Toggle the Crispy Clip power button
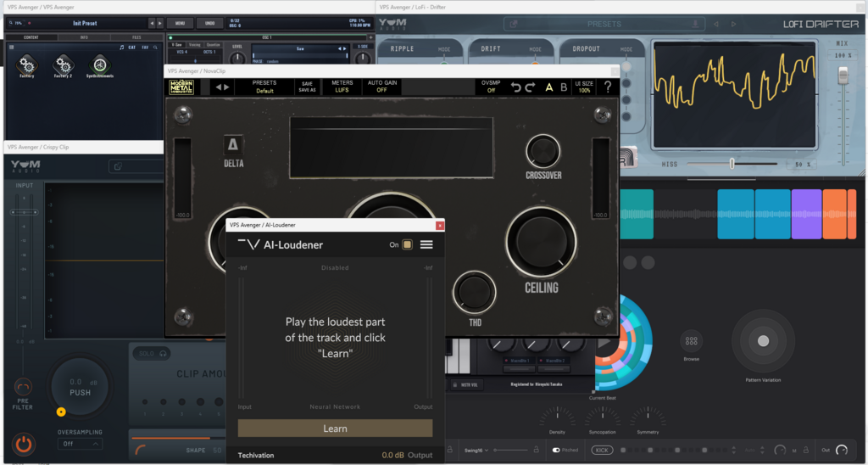Screen dimensions: 868x465 [x=23, y=444]
